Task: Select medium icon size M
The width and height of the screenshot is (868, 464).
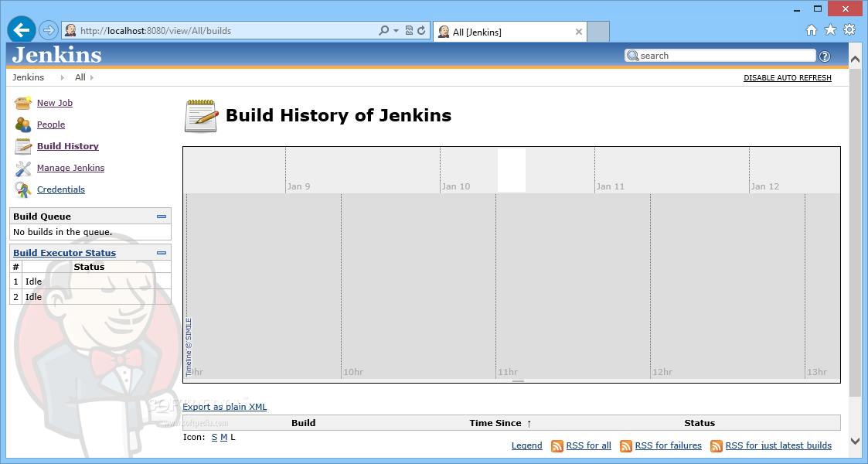Action: click(x=223, y=438)
